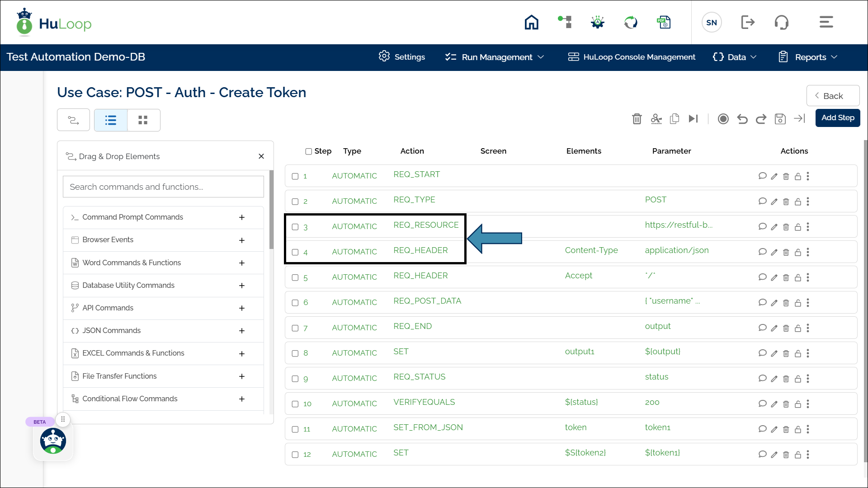
Task: Expand JSON Commands category
Action: [242, 331]
